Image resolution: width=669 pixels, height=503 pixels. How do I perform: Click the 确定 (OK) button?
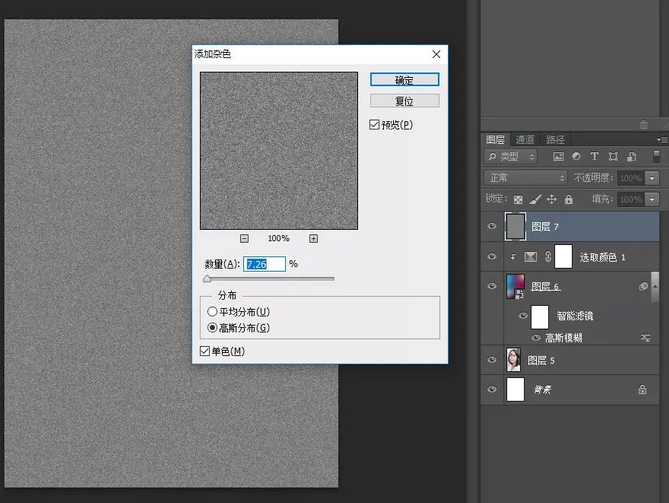pyautogui.click(x=404, y=80)
